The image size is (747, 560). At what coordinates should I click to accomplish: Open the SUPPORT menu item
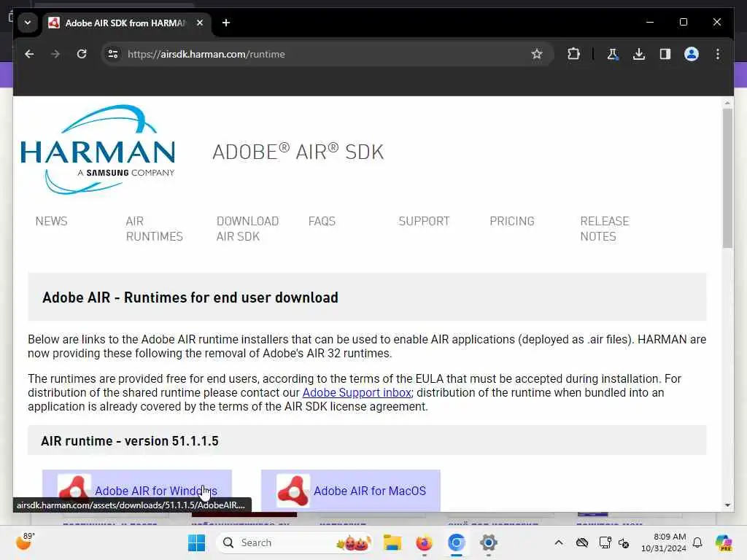coord(424,221)
